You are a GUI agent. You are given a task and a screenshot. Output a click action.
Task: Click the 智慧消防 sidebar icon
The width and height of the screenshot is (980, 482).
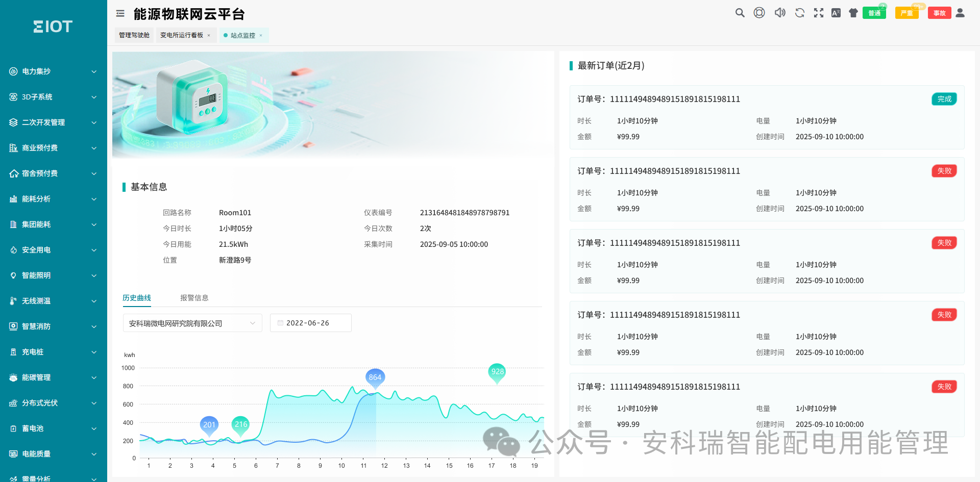point(13,326)
